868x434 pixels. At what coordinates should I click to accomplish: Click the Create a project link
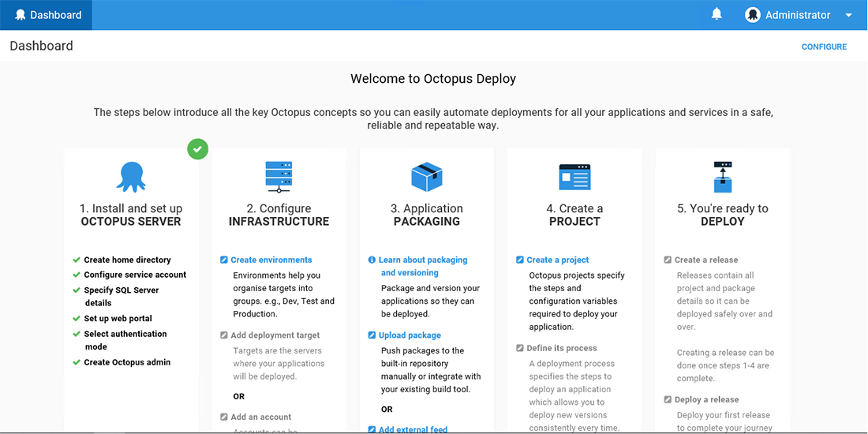coord(558,260)
